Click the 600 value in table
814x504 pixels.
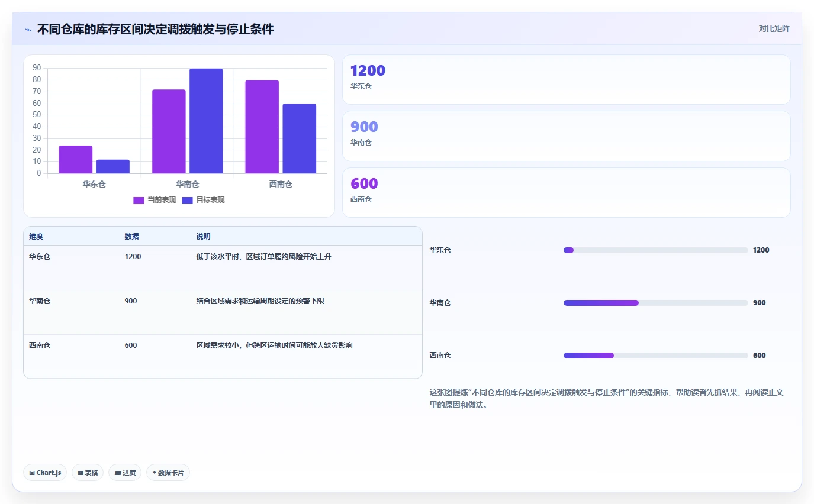[131, 345]
